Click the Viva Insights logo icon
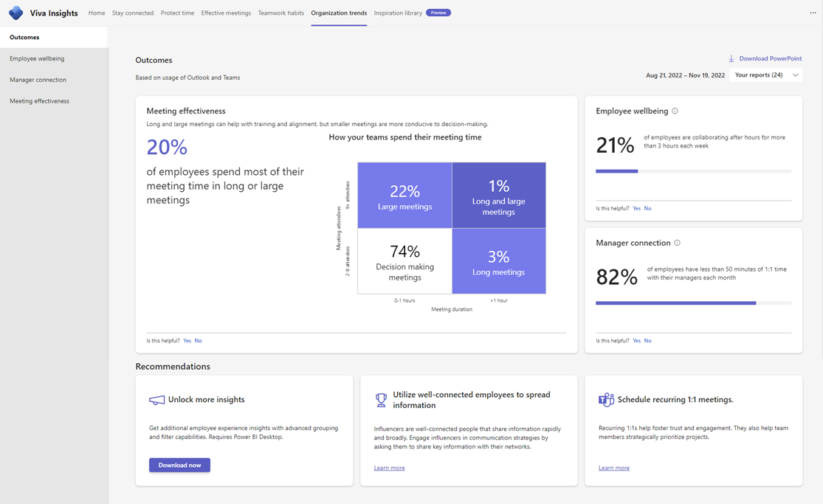 coord(16,13)
